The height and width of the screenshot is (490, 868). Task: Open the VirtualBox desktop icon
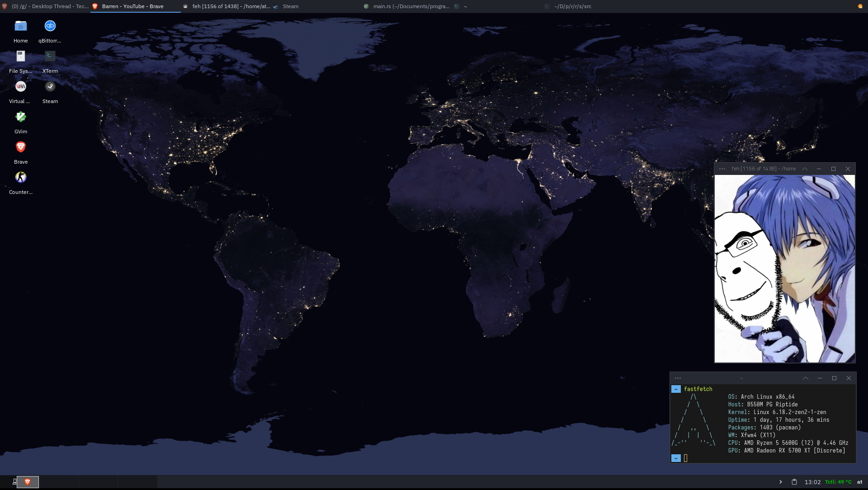pyautogui.click(x=20, y=87)
